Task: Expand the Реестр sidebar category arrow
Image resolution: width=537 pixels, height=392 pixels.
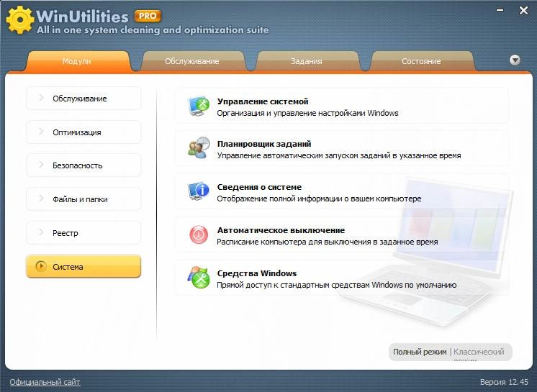Action: [x=41, y=232]
